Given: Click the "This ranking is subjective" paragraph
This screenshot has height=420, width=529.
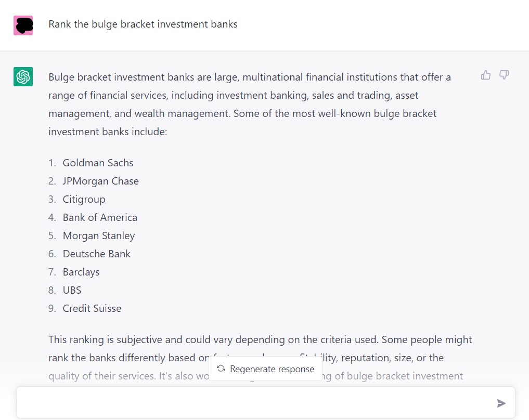Looking at the screenshot, I should (260, 340).
